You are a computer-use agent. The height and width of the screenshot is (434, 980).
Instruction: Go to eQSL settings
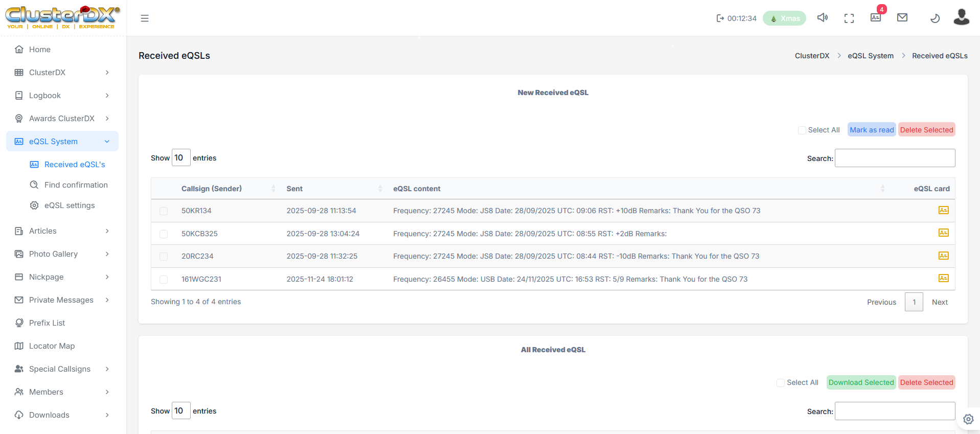(x=70, y=205)
